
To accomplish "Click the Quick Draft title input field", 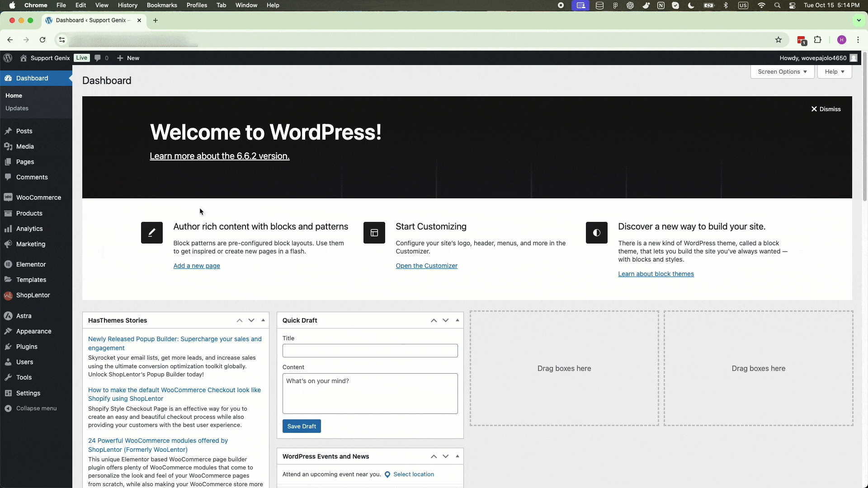I will pyautogui.click(x=370, y=350).
